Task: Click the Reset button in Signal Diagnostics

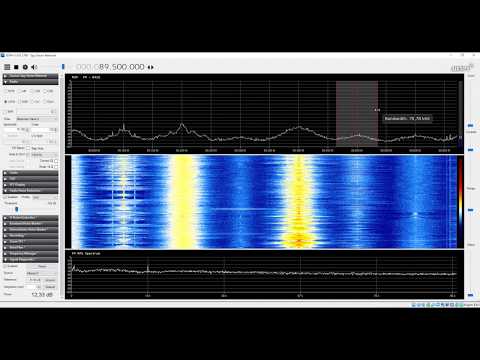Action: click(42, 266)
